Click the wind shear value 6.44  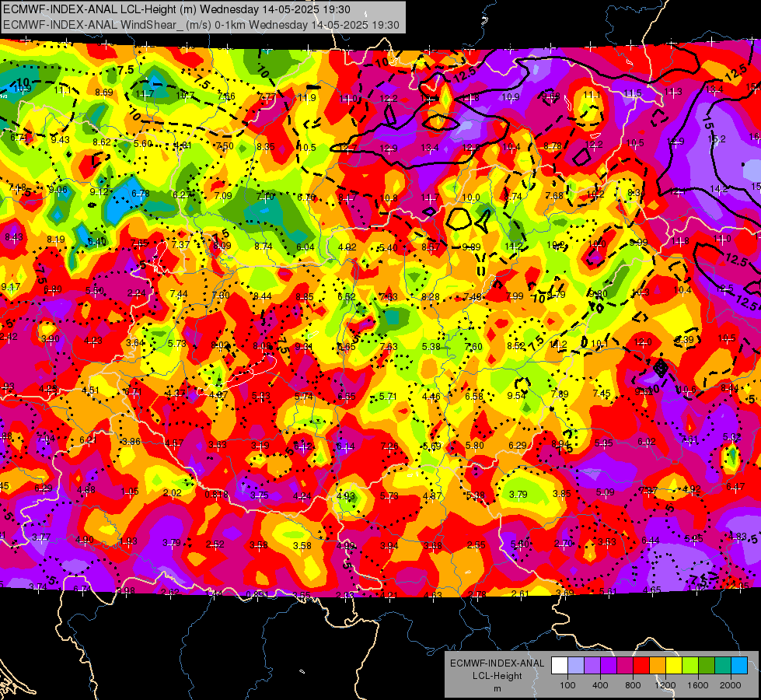pos(651,541)
